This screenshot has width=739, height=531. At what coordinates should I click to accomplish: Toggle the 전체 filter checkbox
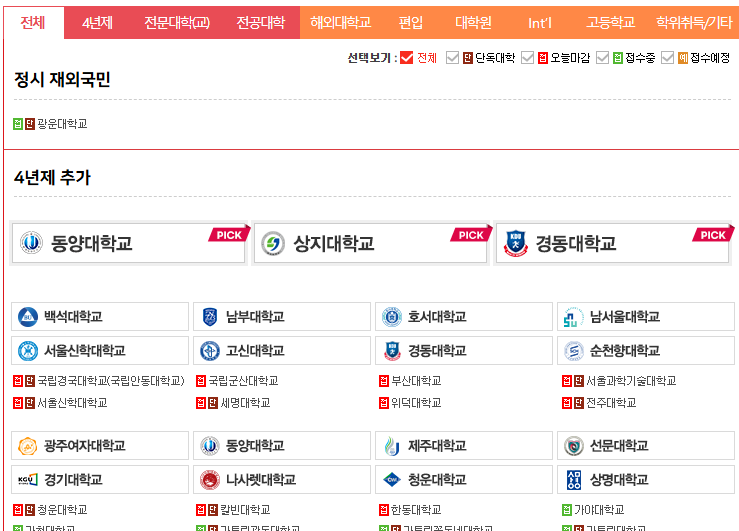406,57
